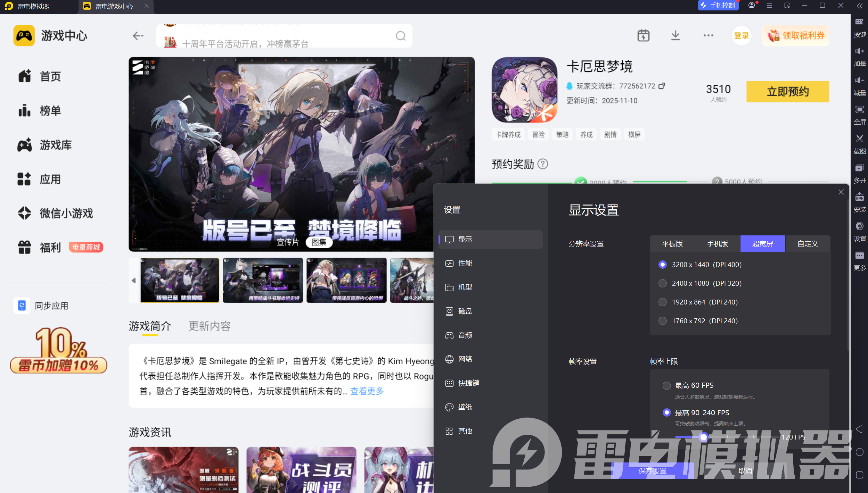Image resolution: width=868 pixels, height=493 pixels.
Task: Click the download manager icon
Action: click(x=675, y=35)
